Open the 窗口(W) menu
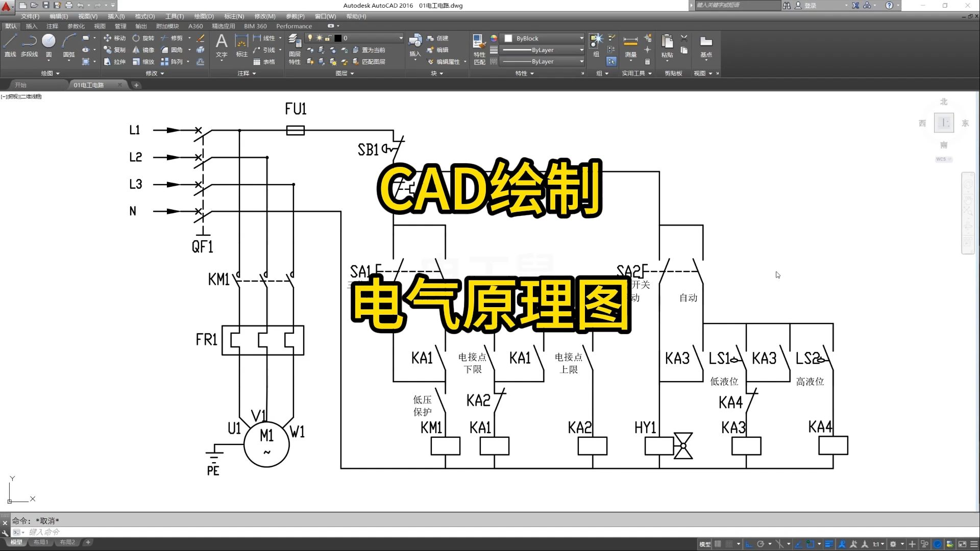Image resolution: width=980 pixels, height=551 pixels. (325, 16)
